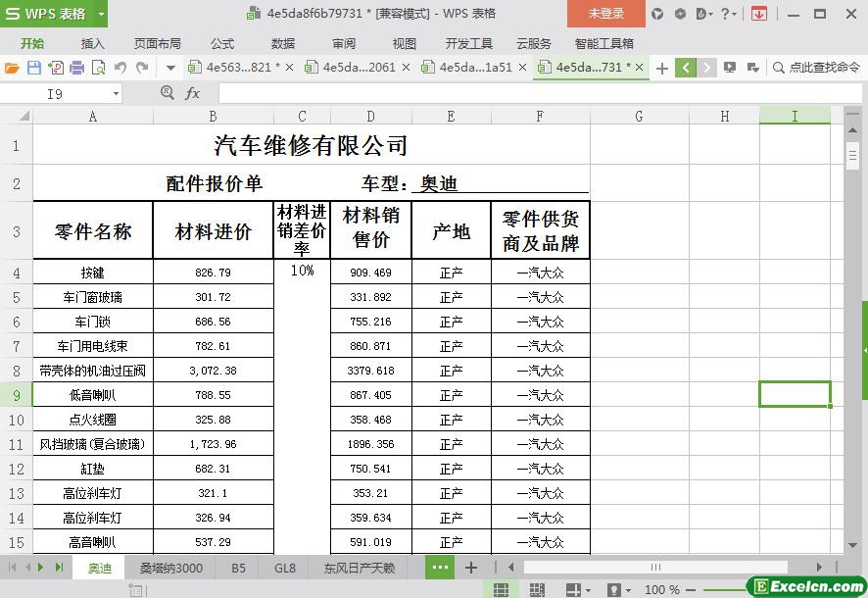Click the fx insert function icon
Screen dimensions: 868x598
point(192,93)
